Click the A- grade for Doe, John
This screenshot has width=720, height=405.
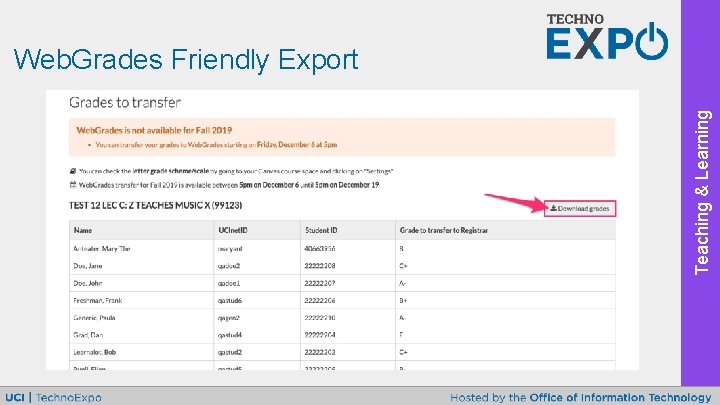click(x=403, y=283)
